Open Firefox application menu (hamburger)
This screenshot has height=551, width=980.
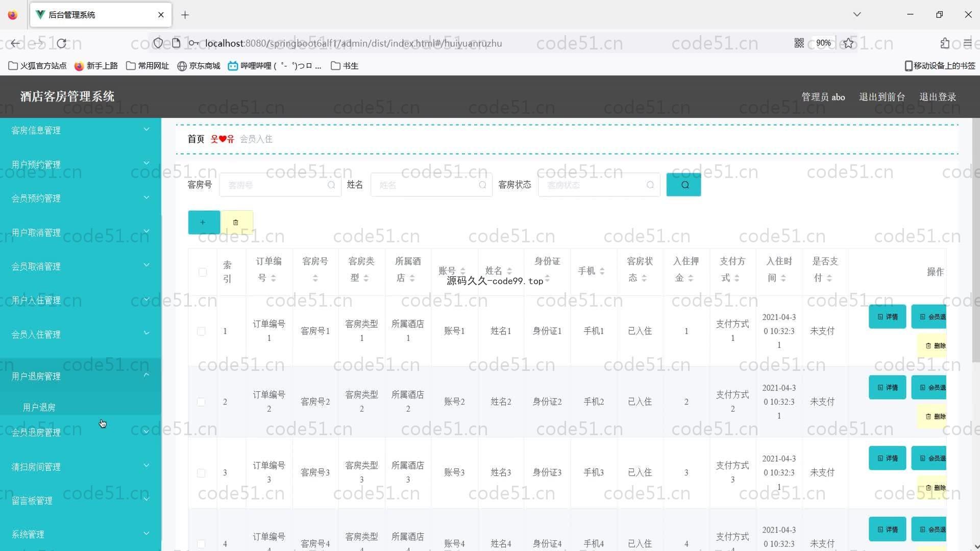tap(968, 43)
